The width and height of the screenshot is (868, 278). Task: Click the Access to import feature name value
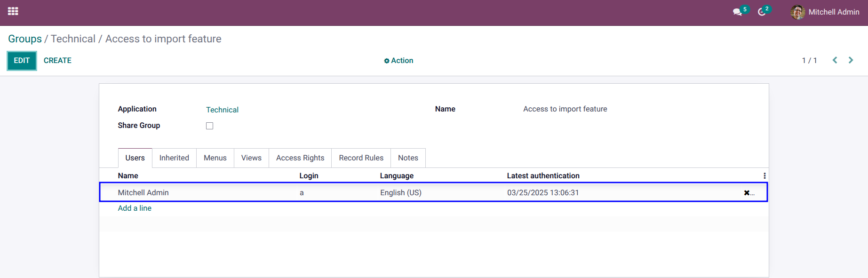(565, 109)
